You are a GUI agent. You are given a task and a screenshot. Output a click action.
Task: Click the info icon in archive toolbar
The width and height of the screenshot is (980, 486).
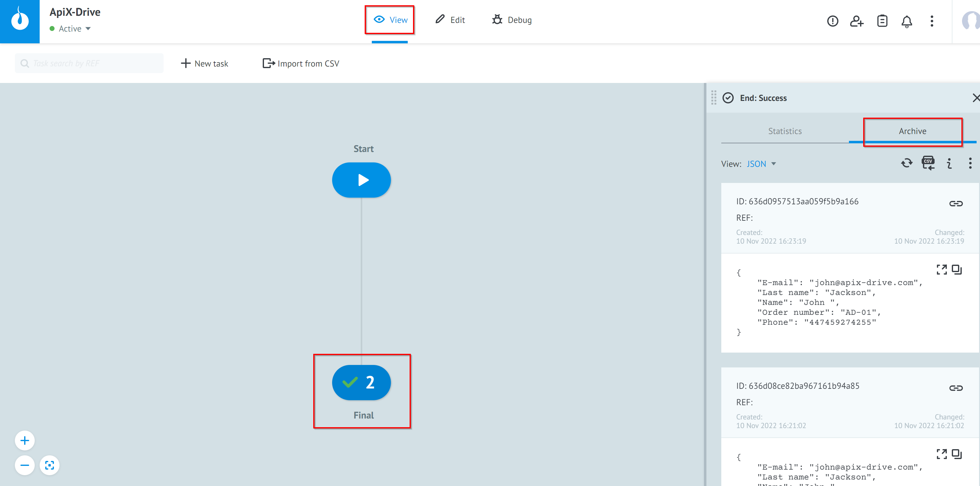[x=950, y=163]
